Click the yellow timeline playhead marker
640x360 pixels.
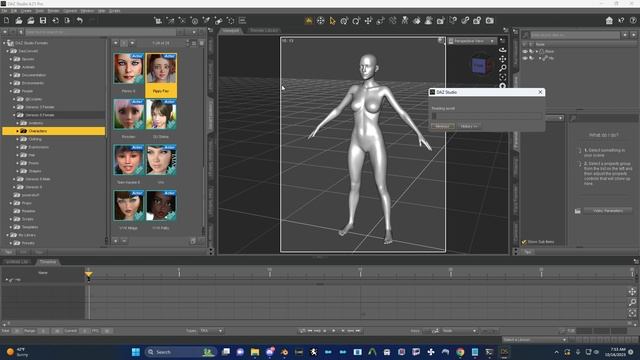89,275
